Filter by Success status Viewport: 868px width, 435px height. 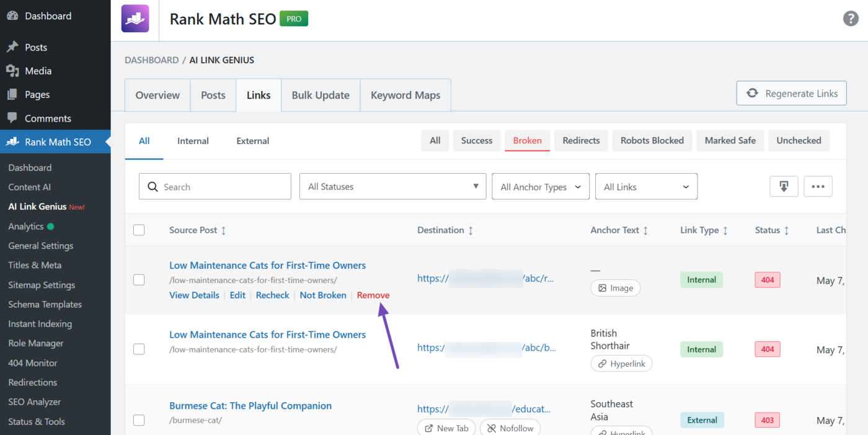click(x=477, y=141)
